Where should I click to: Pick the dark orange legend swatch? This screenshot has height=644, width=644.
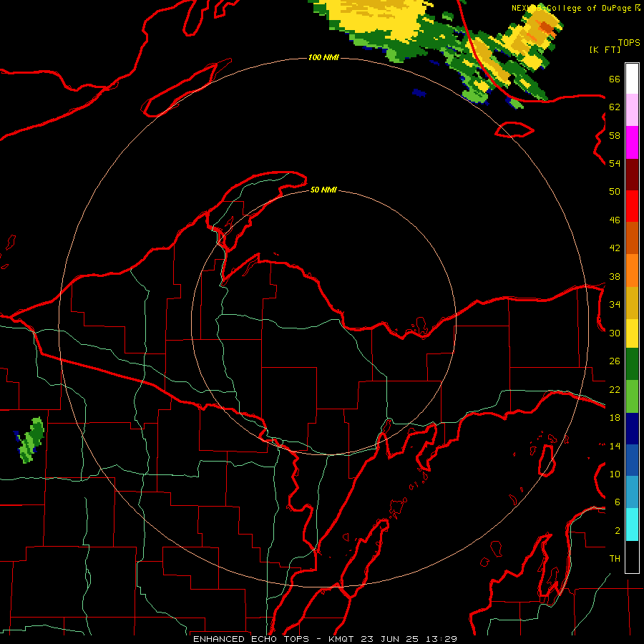[632, 238]
